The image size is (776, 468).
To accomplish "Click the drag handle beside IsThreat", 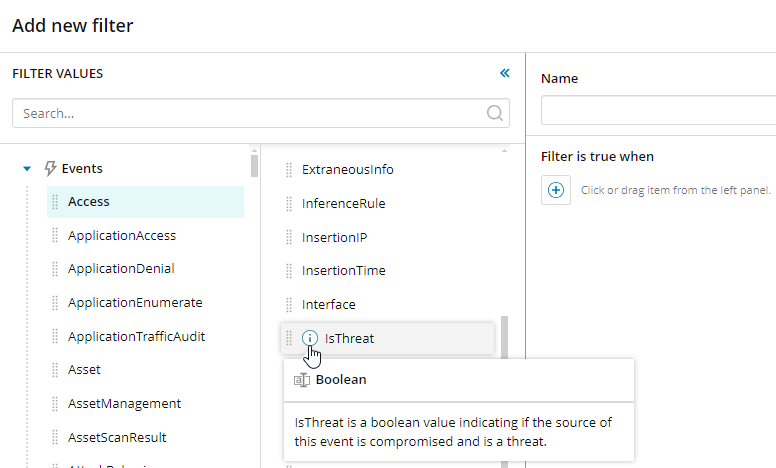I will click(x=289, y=338).
